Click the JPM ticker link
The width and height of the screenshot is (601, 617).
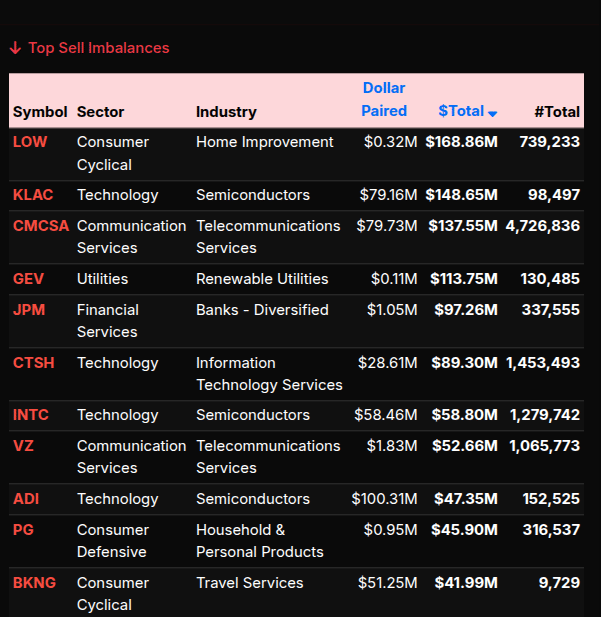(x=29, y=310)
